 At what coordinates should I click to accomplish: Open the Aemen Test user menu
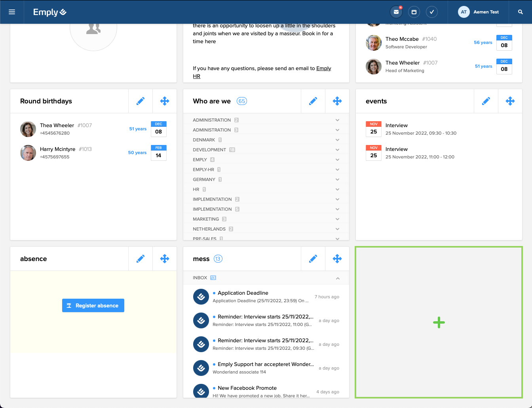(479, 12)
